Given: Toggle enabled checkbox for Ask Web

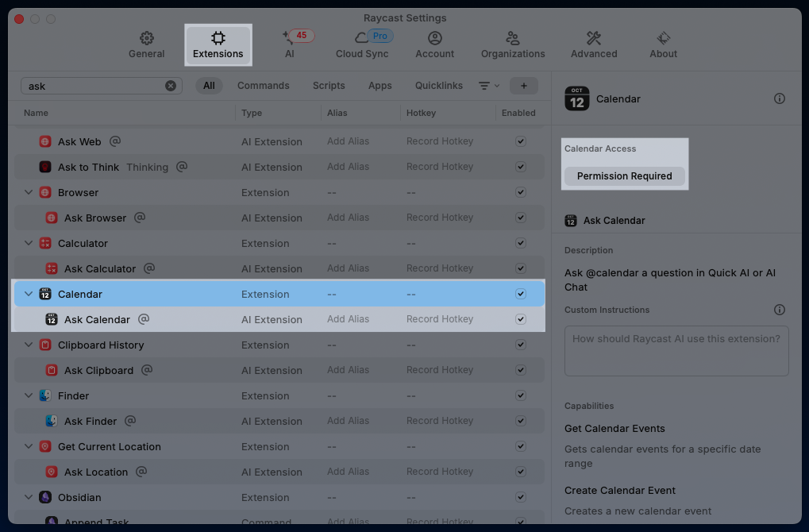Looking at the screenshot, I should (521, 141).
